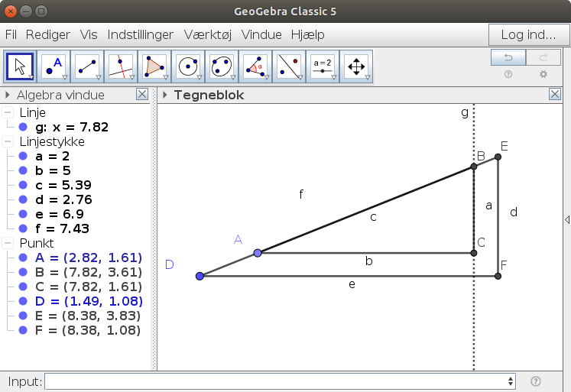Select point E on the drawing
The height and width of the screenshot is (392, 571).
click(498, 157)
